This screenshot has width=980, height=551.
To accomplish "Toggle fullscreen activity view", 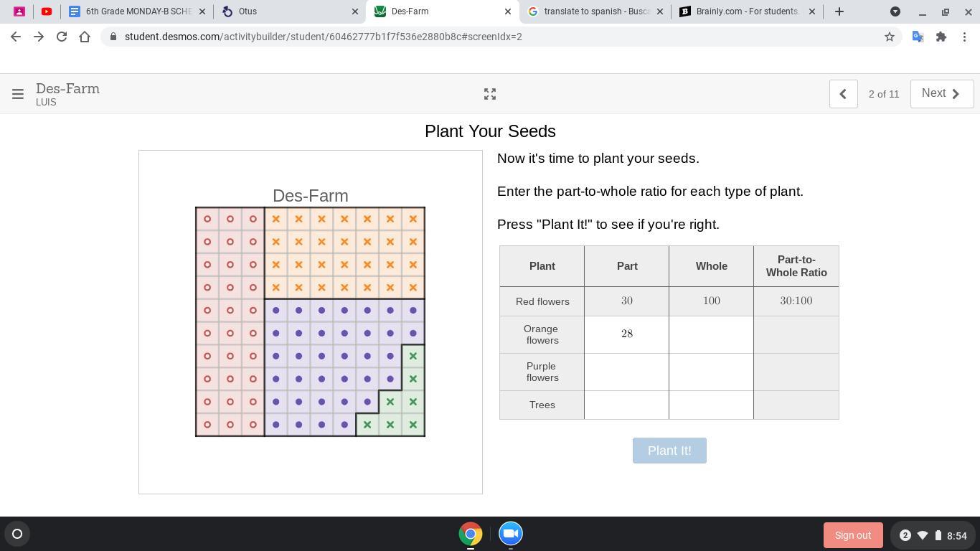I will [490, 94].
